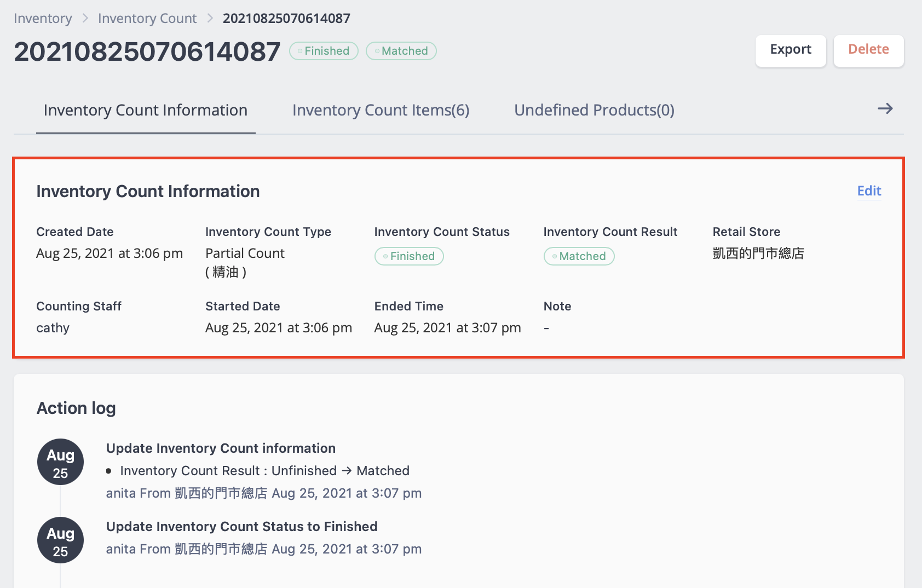Click Aug 25 marker for Status to Finished

coord(60,540)
